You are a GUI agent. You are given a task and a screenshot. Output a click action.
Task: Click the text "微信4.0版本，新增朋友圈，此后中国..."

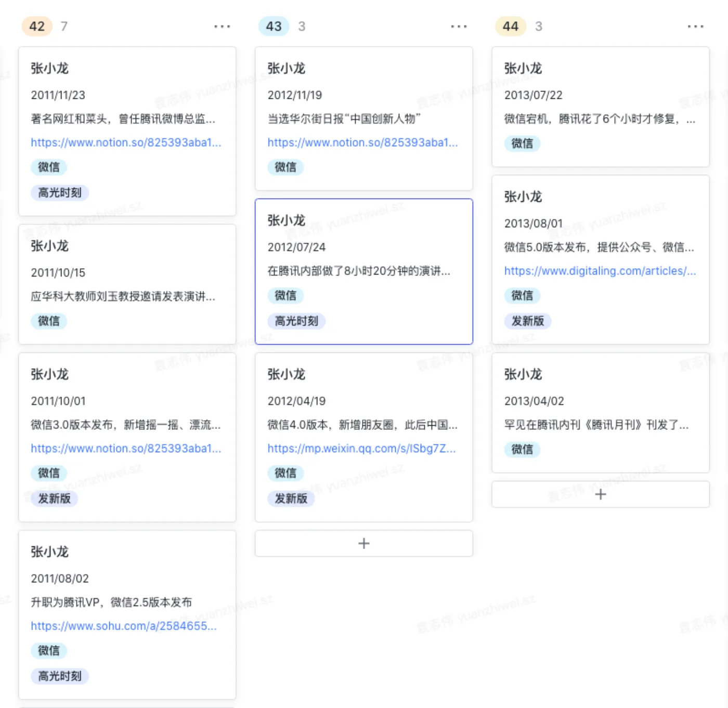pos(362,425)
